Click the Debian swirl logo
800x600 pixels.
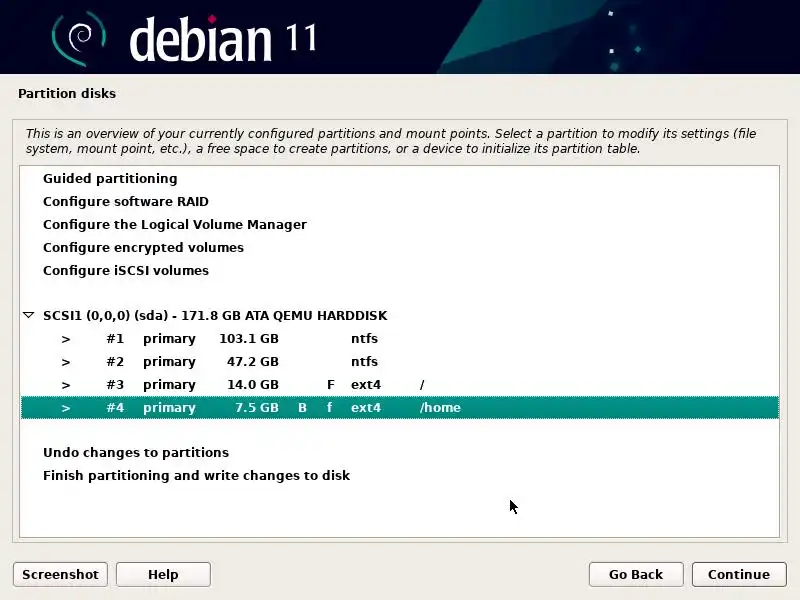tap(79, 38)
